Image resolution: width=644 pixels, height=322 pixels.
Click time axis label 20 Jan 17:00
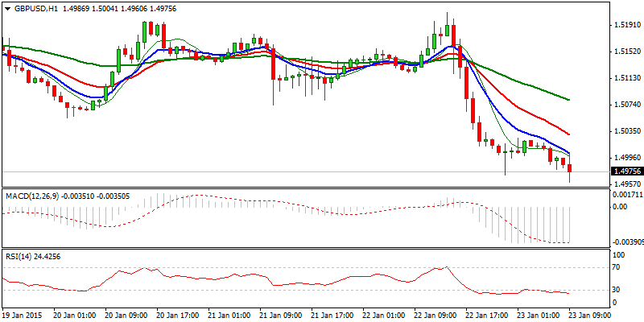click(177, 316)
